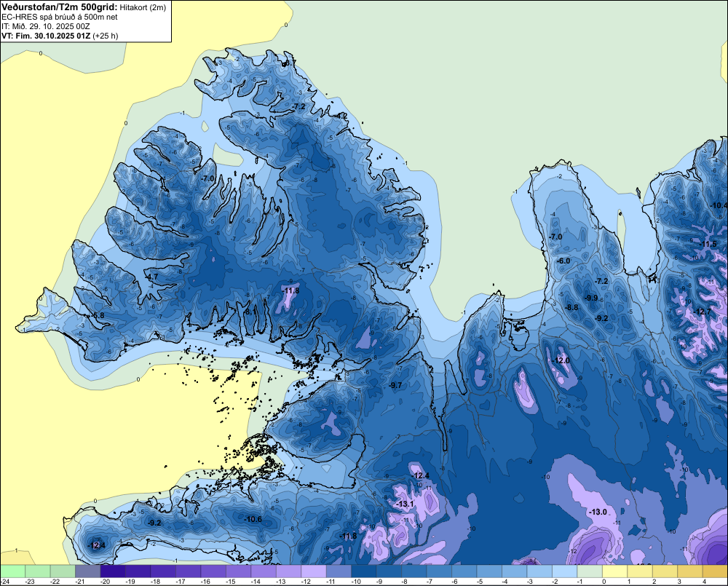
Task: Select the light green legend swatch at -24
Action: tap(13, 571)
